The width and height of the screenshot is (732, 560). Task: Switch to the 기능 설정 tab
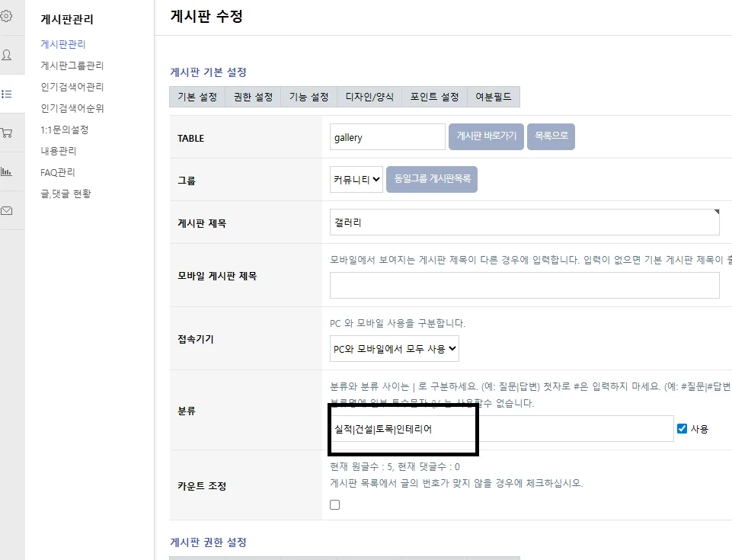tap(308, 97)
